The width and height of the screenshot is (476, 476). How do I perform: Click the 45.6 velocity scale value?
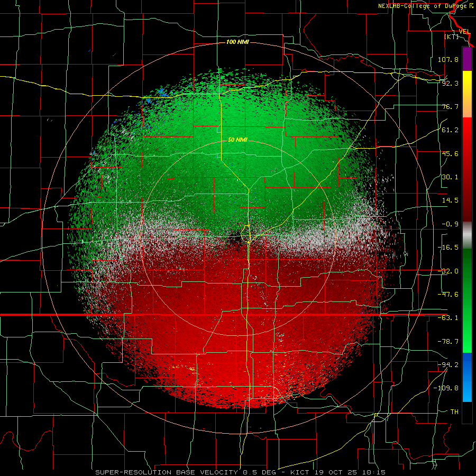point(450,153)
